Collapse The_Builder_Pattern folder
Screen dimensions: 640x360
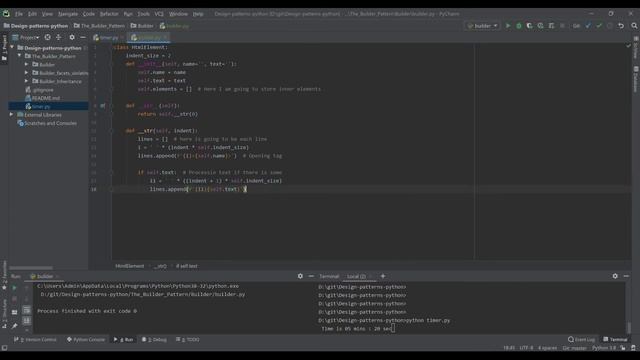point(19,56)
